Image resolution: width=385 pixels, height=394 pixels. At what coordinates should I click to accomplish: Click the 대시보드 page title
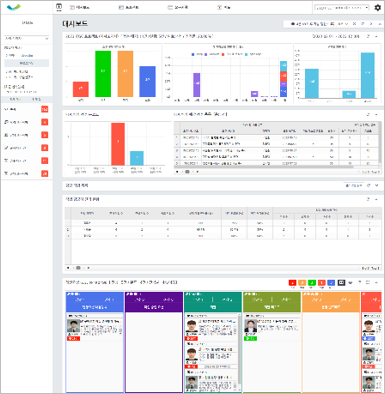[x=75, y=24]
